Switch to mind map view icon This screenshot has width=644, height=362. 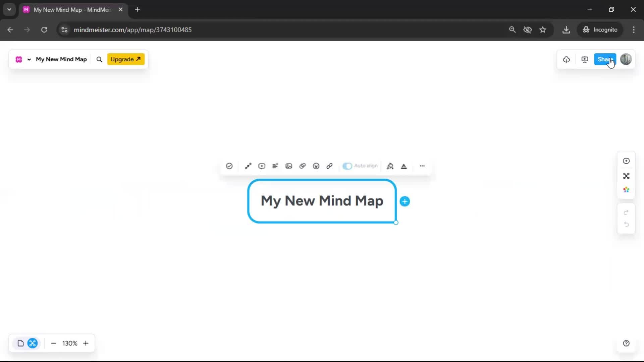tap(33, 343)
